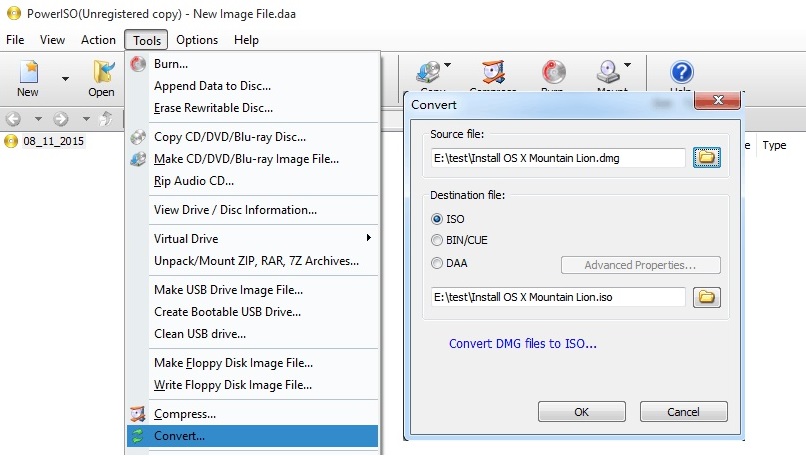806x456 pixels.
Task: Click the Forward navigation arrow
Action: click(61, 119)
